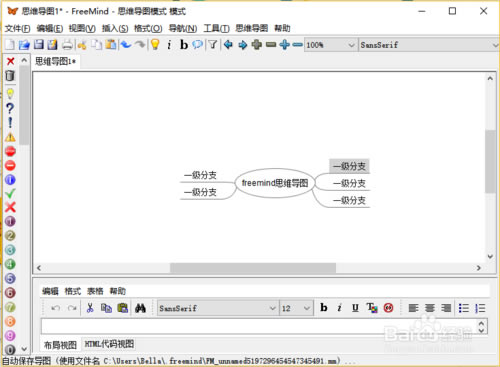The height and width of the screenshot is (367, 500).
Task: Open the 100% zoom dropdown
Action: 330,45
